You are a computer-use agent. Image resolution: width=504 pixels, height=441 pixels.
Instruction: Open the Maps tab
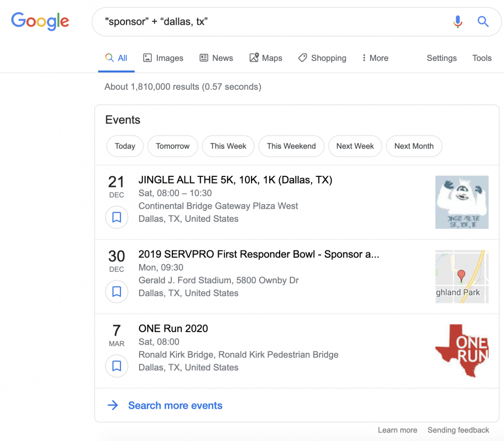(266, 58)
